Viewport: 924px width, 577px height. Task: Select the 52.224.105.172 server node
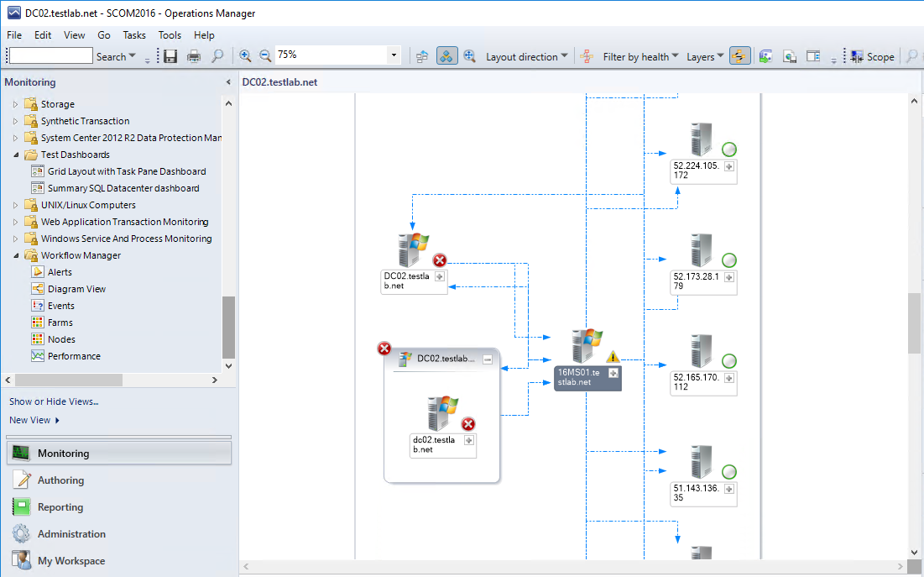click(x=701, y=139)
